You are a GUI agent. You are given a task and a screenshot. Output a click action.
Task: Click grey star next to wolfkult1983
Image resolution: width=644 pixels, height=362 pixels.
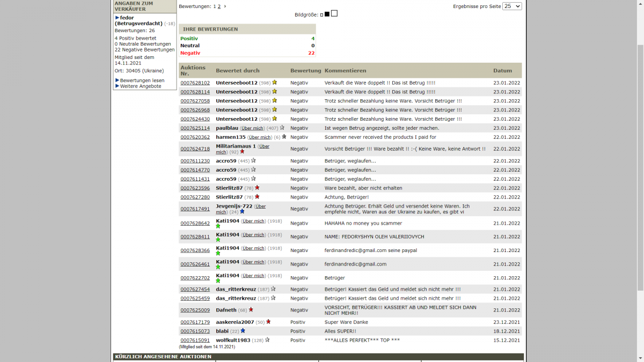coord(267,340)
